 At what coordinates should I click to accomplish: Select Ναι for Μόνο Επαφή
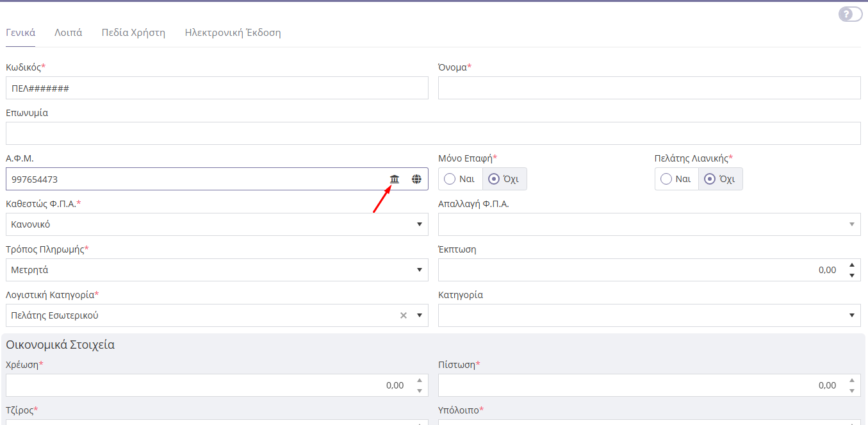coord(460,179)
